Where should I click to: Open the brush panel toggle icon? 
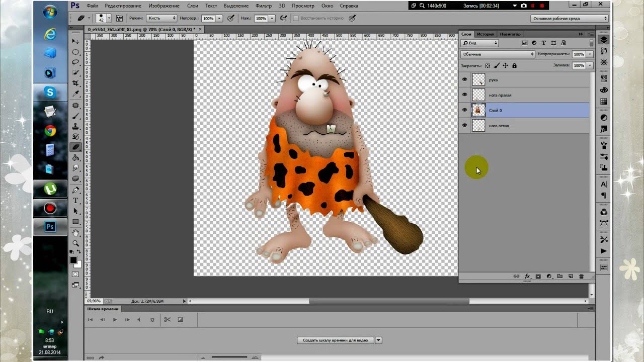pos(119,18)
